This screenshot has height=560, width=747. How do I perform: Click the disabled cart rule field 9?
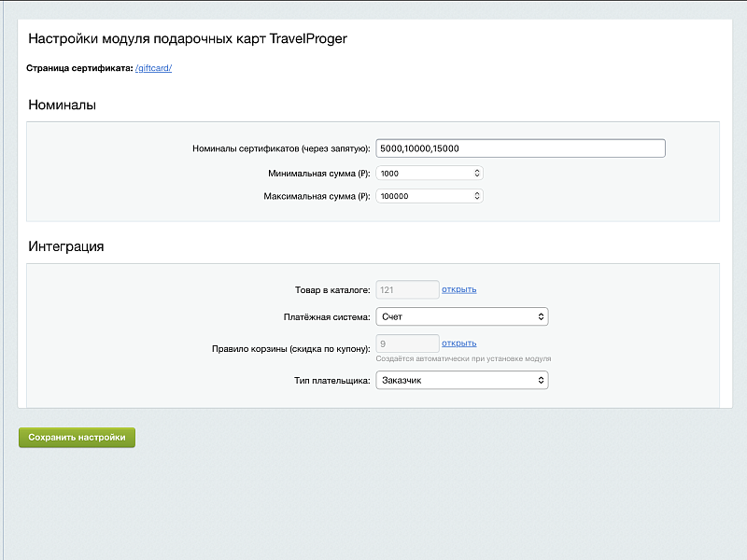(407, 343)
